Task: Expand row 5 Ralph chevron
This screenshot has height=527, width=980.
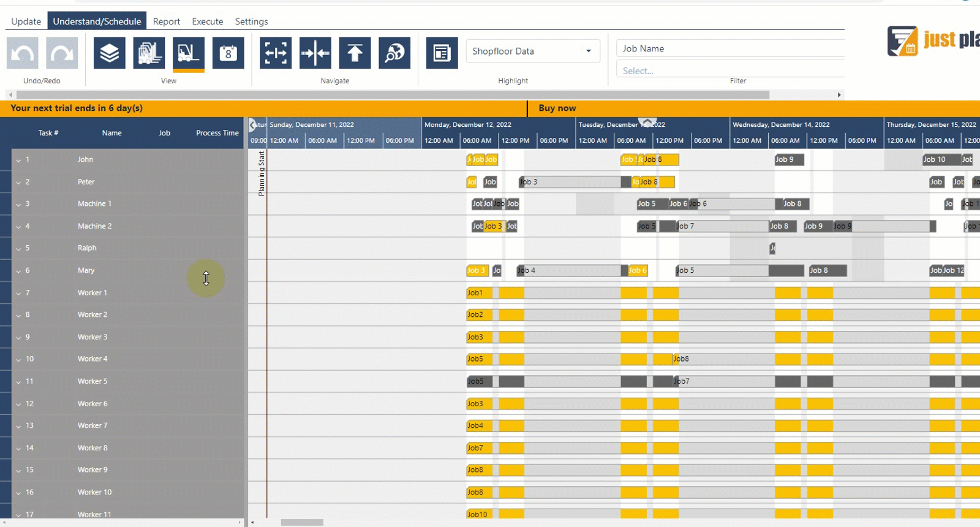Action: [18, 249]
